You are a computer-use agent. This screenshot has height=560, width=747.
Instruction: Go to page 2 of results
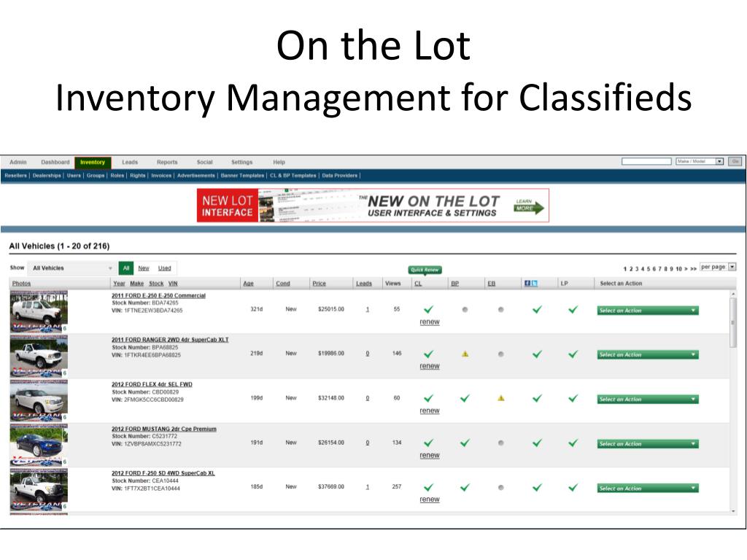point(631,269)
